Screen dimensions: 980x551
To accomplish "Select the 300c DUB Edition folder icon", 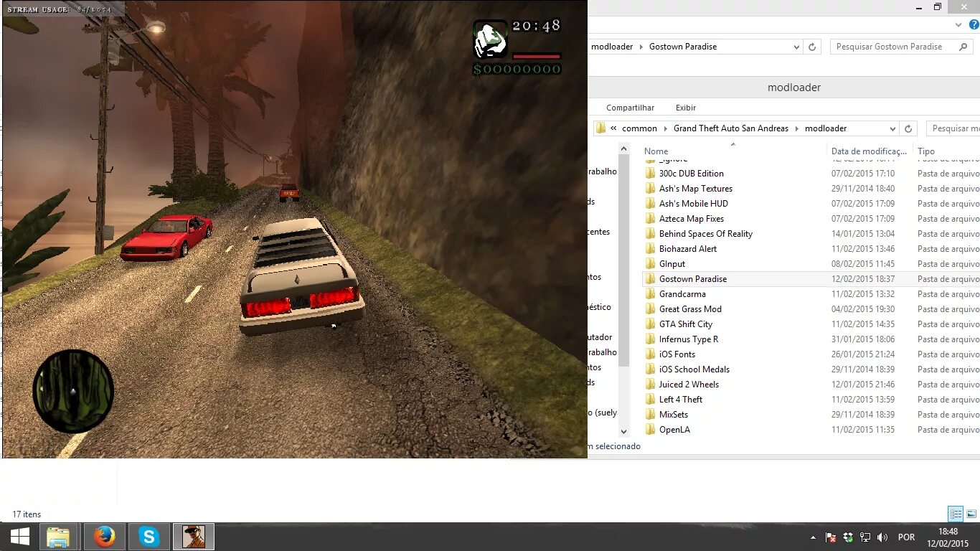I will coord(650,174).
